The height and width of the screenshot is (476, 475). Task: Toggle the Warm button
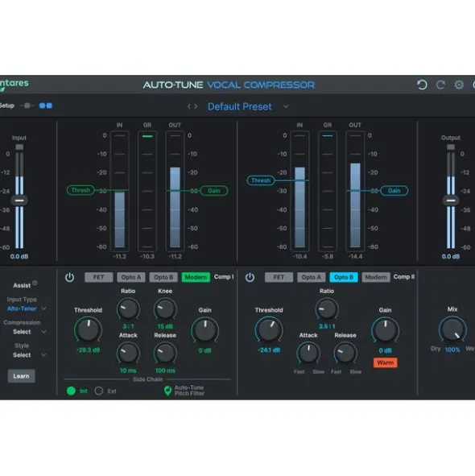tap(385, 362)
